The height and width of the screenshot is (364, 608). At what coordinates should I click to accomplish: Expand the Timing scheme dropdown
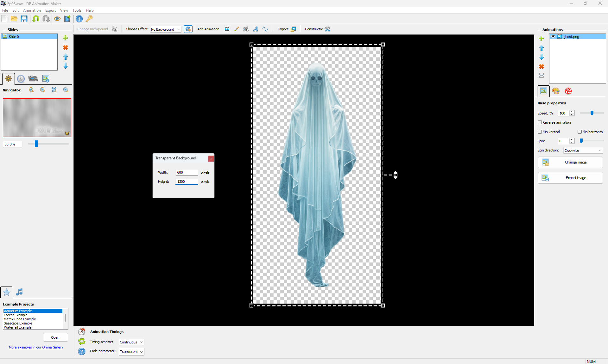131,342
